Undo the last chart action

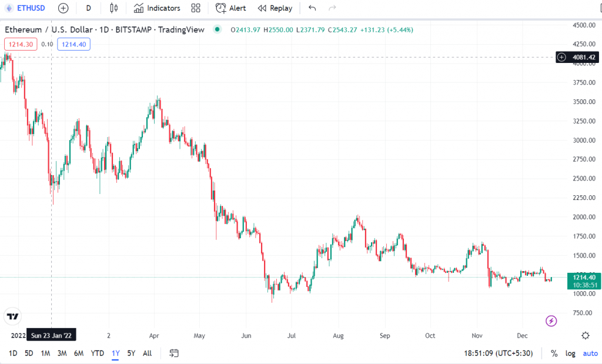point(312,8)
